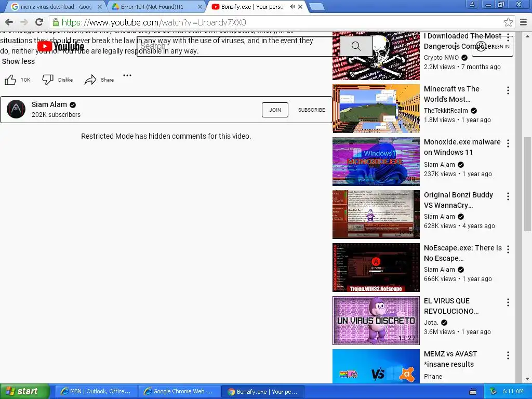Open Minecraft vs The World's Most thumbnail
Screen dimensions: 532x399
pos(376,109)
